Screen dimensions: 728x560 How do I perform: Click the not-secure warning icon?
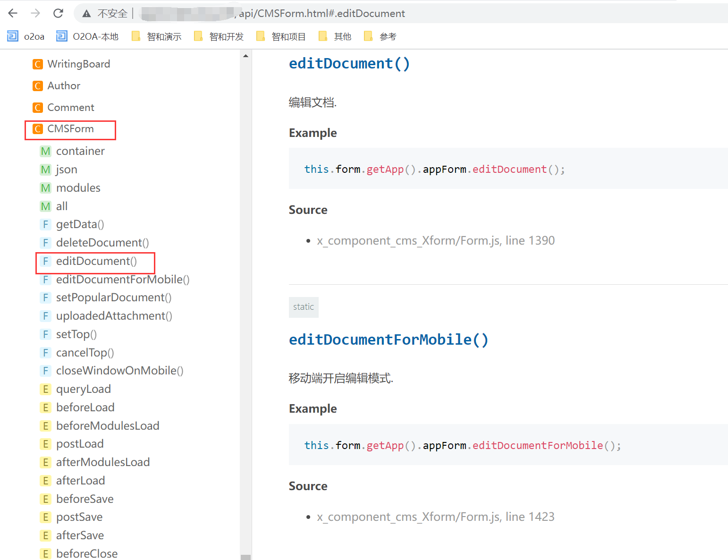click(86, 14)
